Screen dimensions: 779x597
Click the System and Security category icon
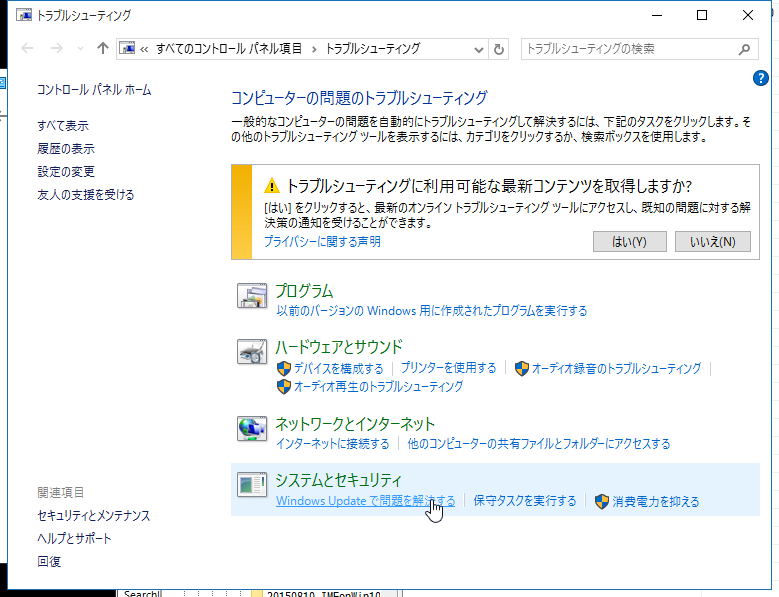[252, 484]
